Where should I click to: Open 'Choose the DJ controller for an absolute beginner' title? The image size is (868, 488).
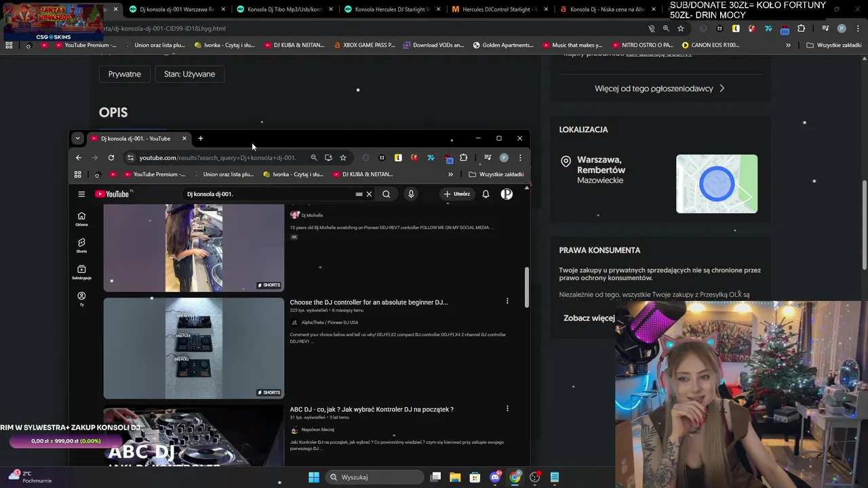pos(369,302)
